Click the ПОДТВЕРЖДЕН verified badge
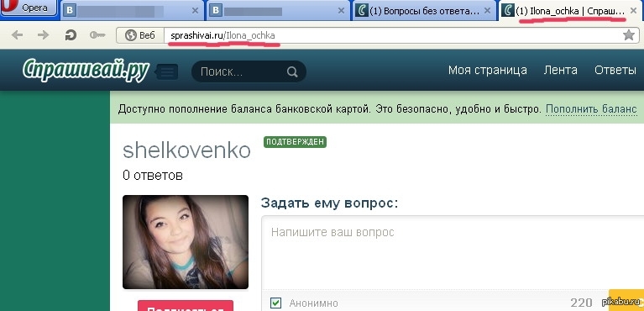 coord(295,142)
